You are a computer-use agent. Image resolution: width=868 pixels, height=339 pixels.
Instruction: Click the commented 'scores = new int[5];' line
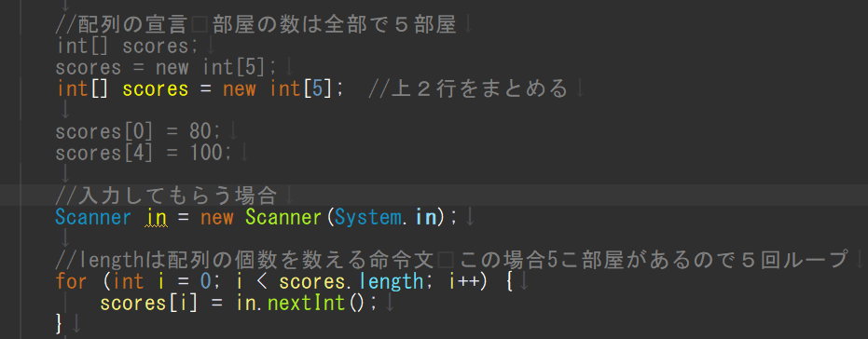click(x=166, y=67)
